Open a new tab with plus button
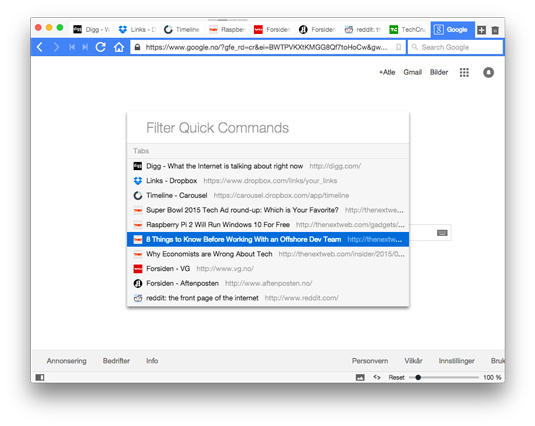 coord(481,30)
